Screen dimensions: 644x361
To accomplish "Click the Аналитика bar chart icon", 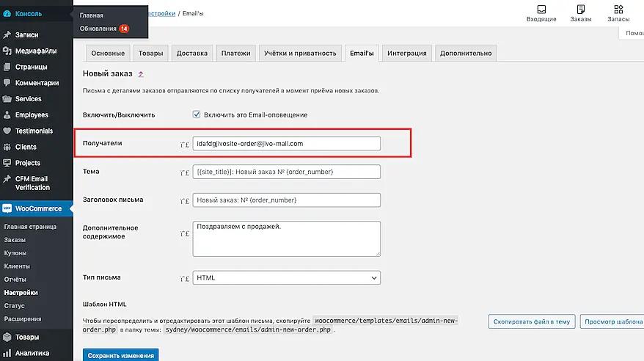I will click(x=7, y=353).
